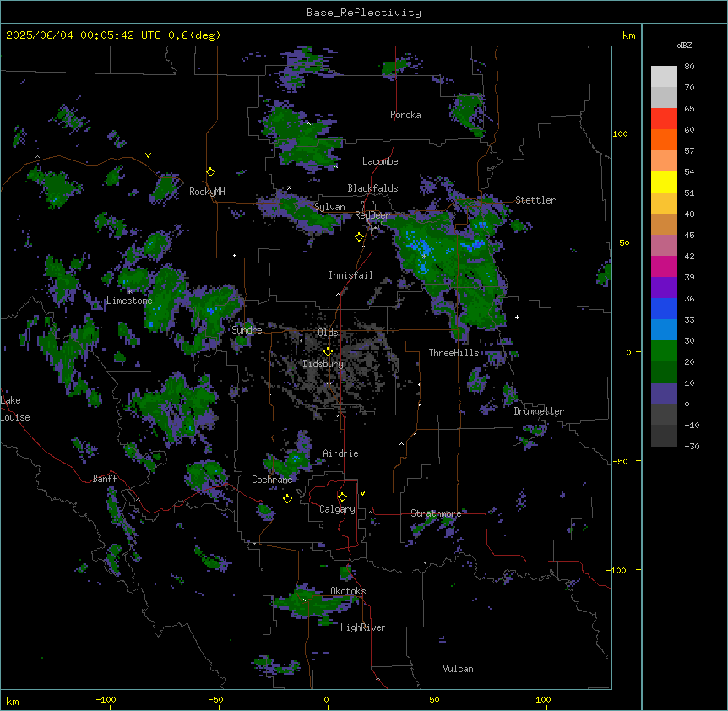Click the dBZ legend heading
The width and height of the screenshot is (728, 711).
point(684,45)
